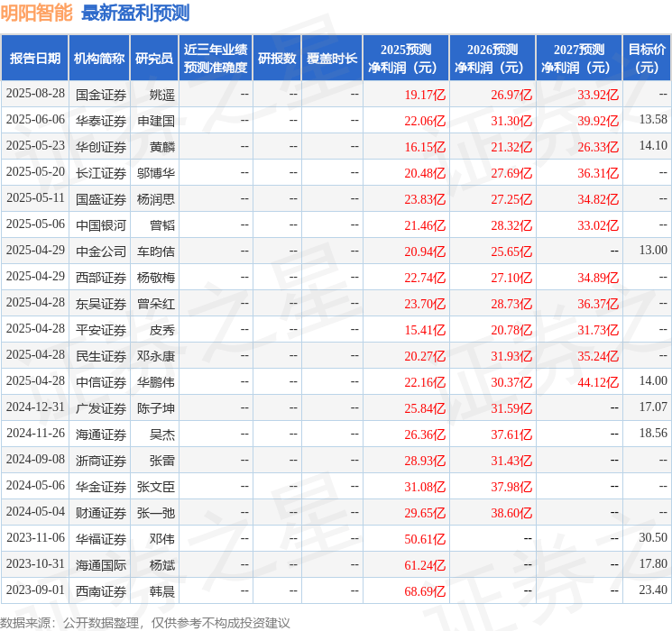Select the 2026预测净利润 column header
This screenshot has width=672, height=631.
492,59
